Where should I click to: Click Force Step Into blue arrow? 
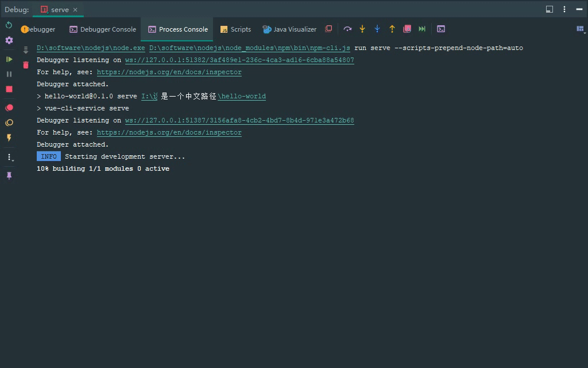click(377, 29)
